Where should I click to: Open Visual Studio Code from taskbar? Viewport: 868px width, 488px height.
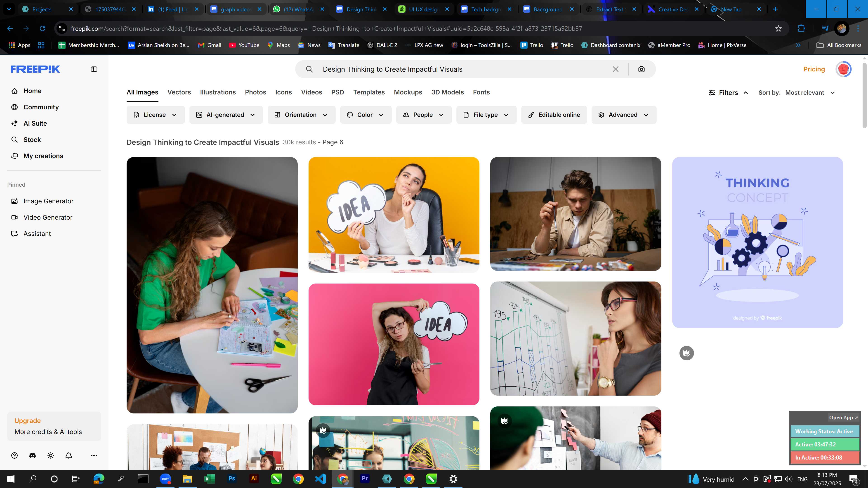[321, 479]
